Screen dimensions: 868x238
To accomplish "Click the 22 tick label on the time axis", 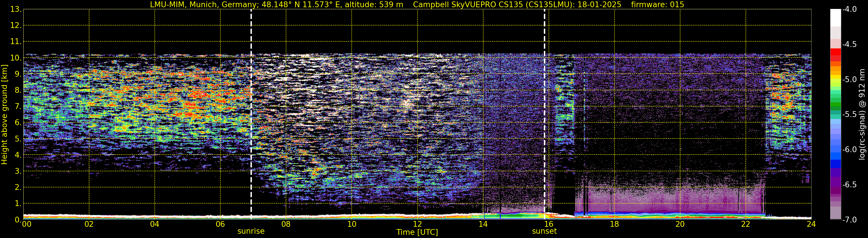I will [746, 224].
